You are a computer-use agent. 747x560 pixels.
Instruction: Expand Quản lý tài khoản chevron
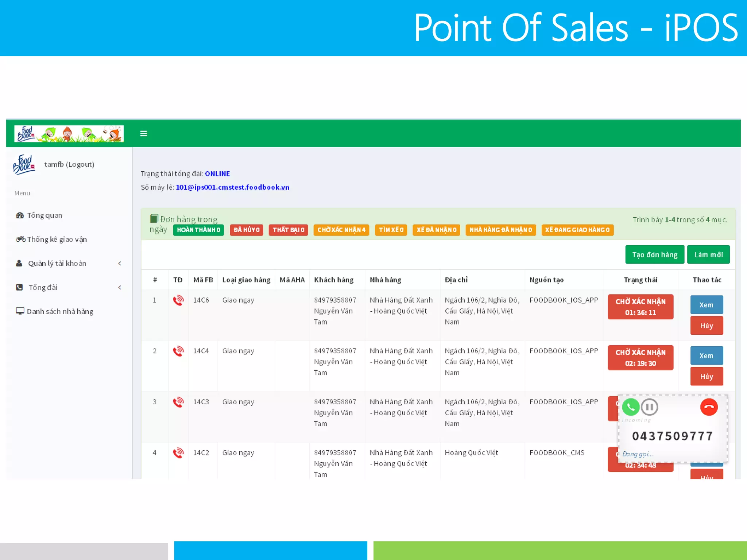120,264
